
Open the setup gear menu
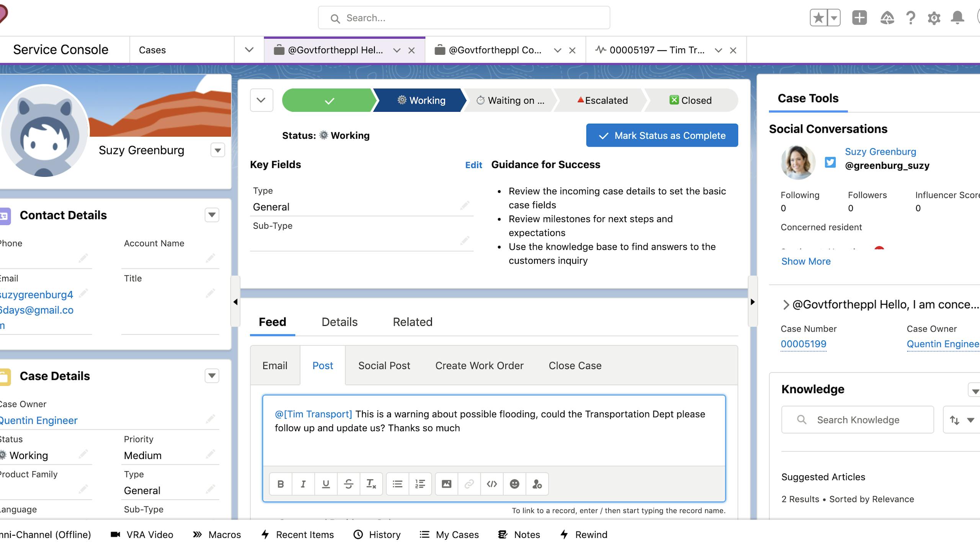point(934,18)
